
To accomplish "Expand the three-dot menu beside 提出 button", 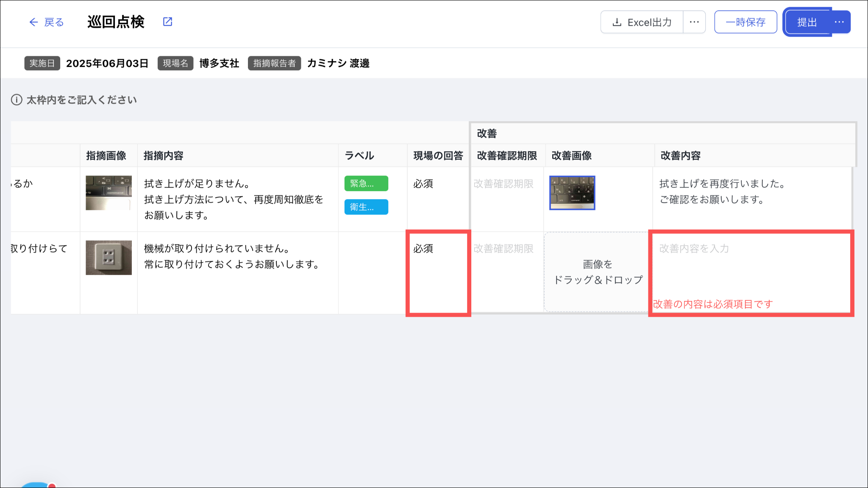I will pyautogui.click(x=839, y=22).
